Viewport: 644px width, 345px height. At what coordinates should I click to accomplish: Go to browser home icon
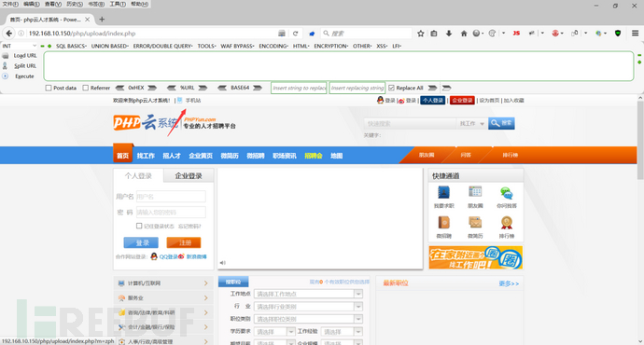pos(464,34)
